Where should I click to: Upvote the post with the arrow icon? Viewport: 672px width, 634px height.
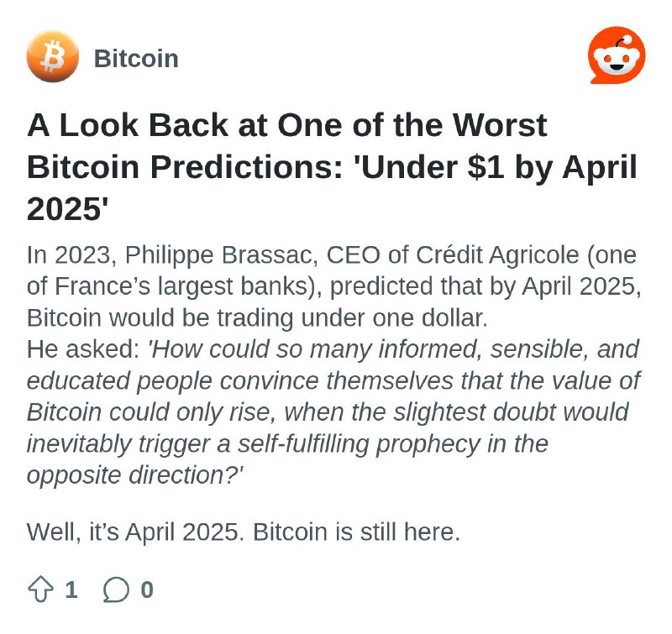tap(40, 589)
